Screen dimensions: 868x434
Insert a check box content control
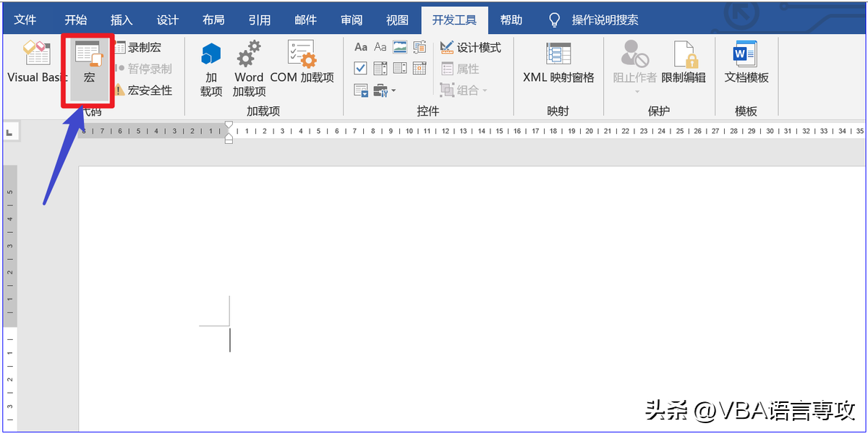[x=361, y=69]
